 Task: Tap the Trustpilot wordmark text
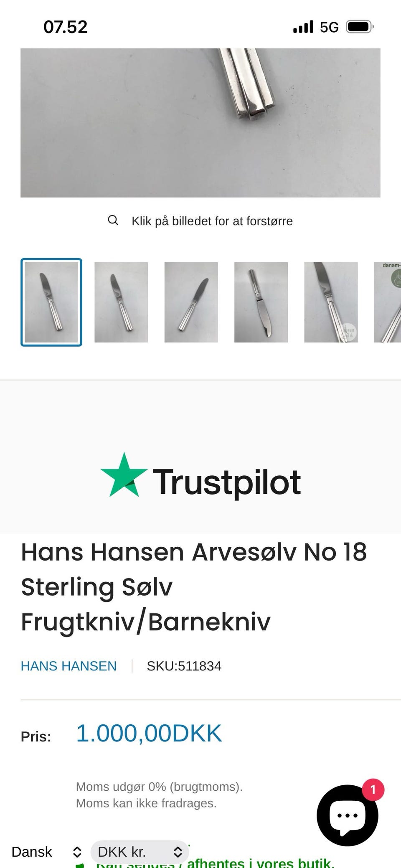pyautogui.click(x=227, y=482)
